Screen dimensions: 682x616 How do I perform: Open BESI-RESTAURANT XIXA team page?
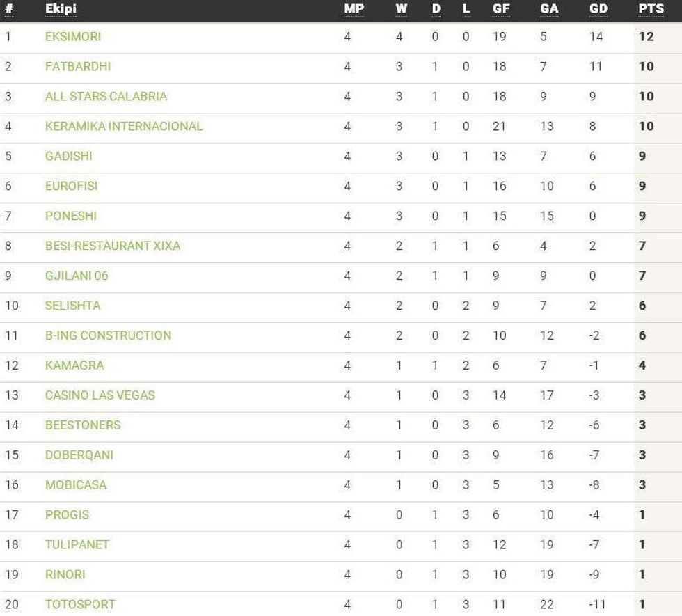coord(113,246)
